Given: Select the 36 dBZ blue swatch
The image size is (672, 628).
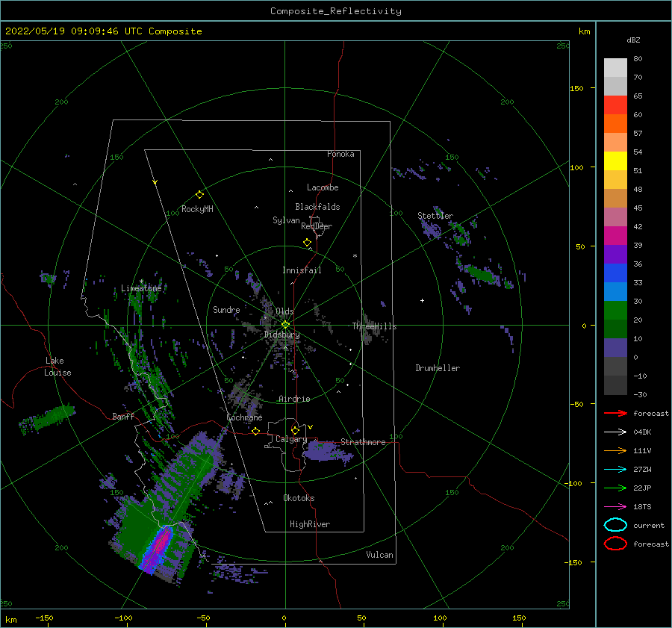Looking at the screenshot, I should [615, 273].
